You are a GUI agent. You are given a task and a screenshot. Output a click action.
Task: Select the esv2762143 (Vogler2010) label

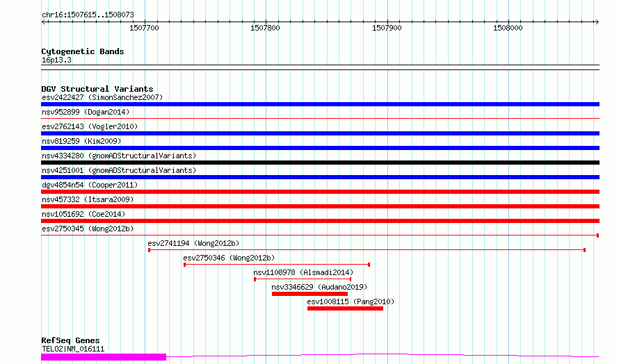[90, 126]
